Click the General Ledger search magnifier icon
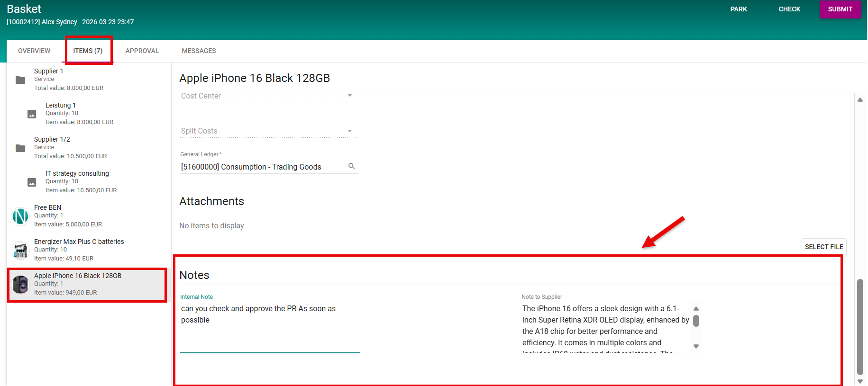The image size is (868, 386). point(351,166)
